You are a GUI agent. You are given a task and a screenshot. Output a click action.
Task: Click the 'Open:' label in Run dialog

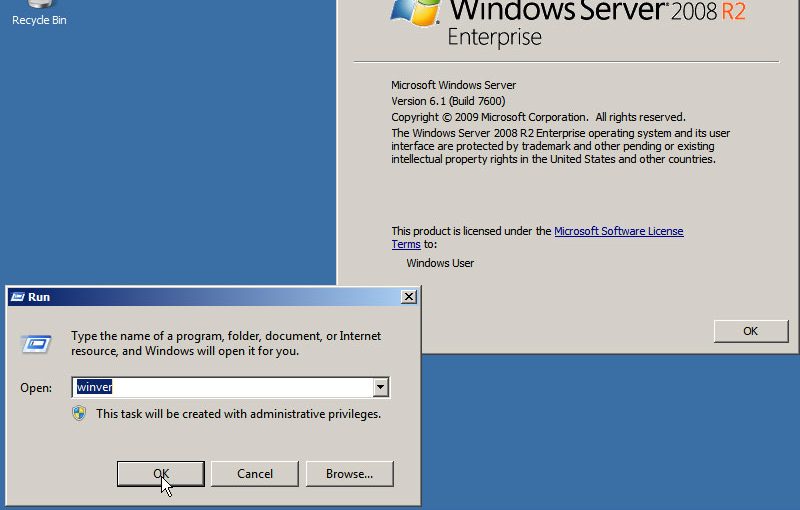pyautogui.click(x=36, y=388)
